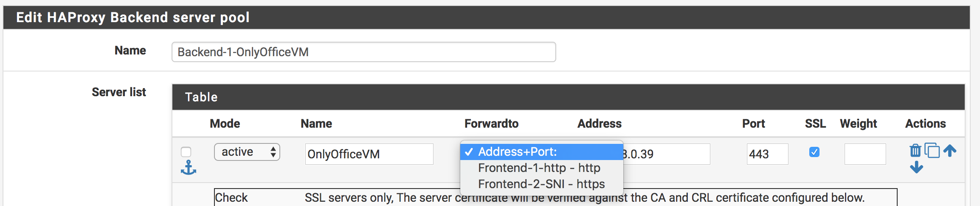Click the anchor drag icon
The image size is (980, 206).
[188, 168]
